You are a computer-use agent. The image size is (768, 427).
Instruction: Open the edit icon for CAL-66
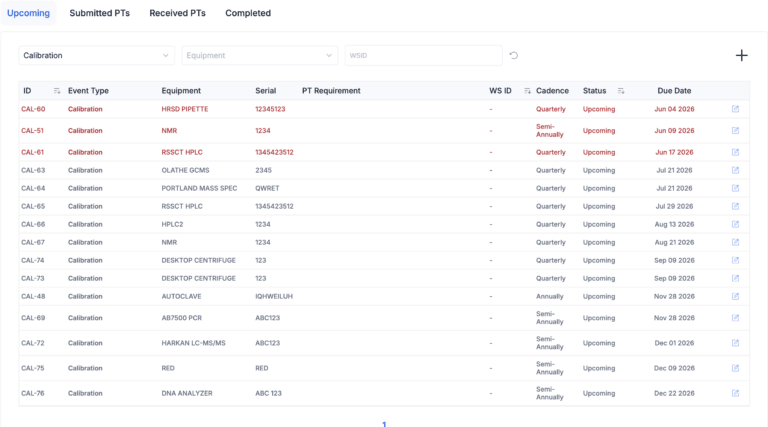(x=735, y=224)
